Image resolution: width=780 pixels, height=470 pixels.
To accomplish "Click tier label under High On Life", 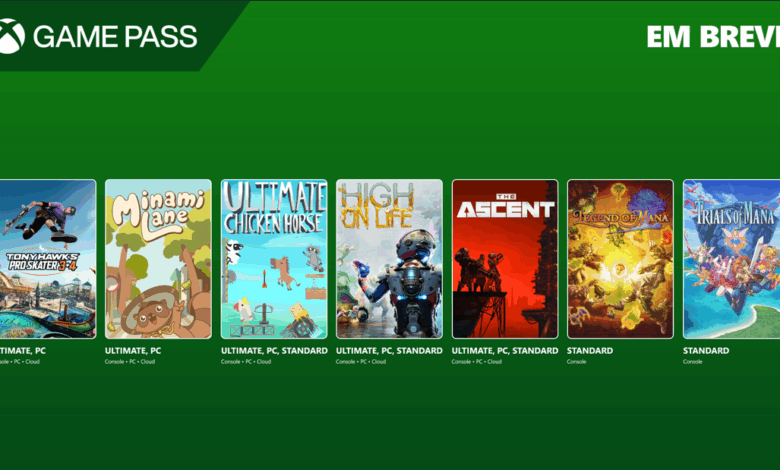I will click(x=389, y=351).
